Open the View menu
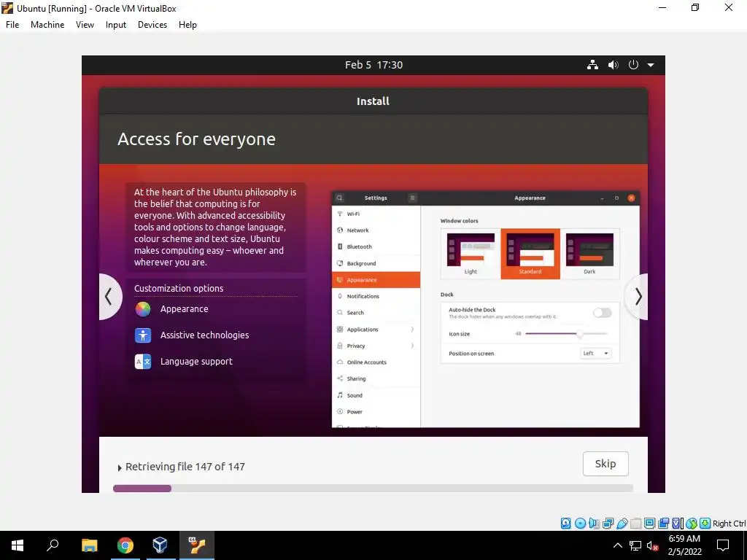The width and height of the screenshot is (747, 560). tap(85, 25)
